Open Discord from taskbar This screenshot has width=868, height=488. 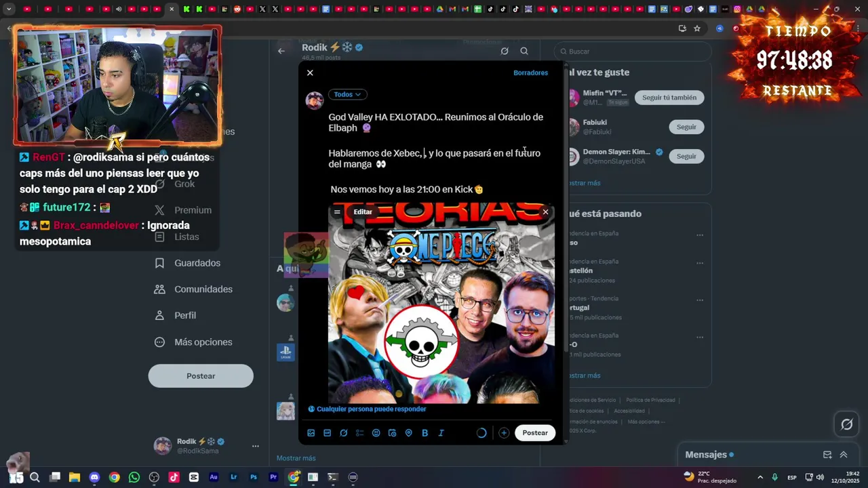click(94, 477)
